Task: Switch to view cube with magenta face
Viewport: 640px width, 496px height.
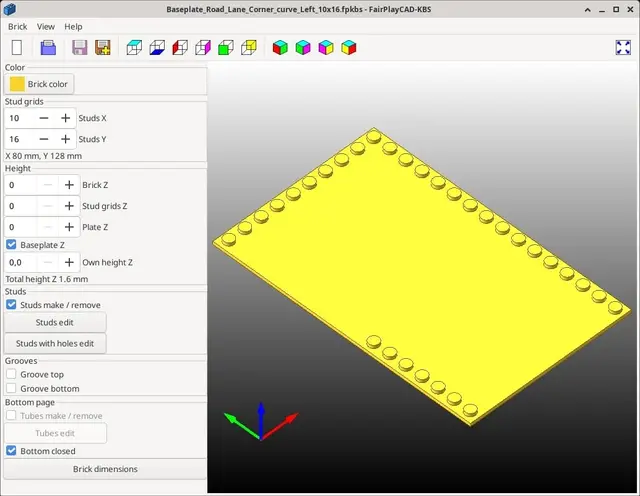Action: tap(203, 47)
